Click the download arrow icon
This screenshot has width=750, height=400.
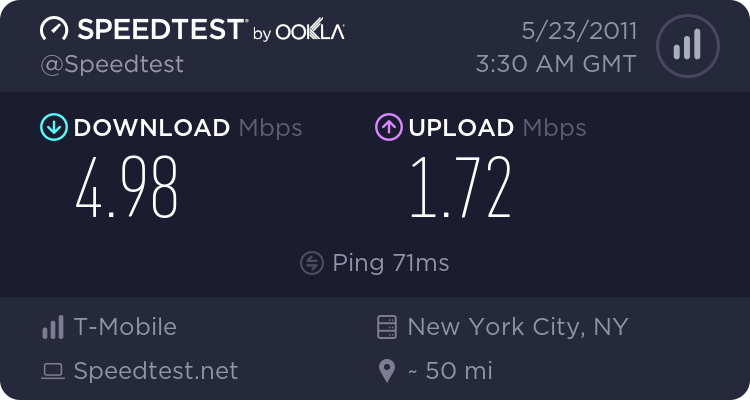pyautogui.click(x=53, y=127)
